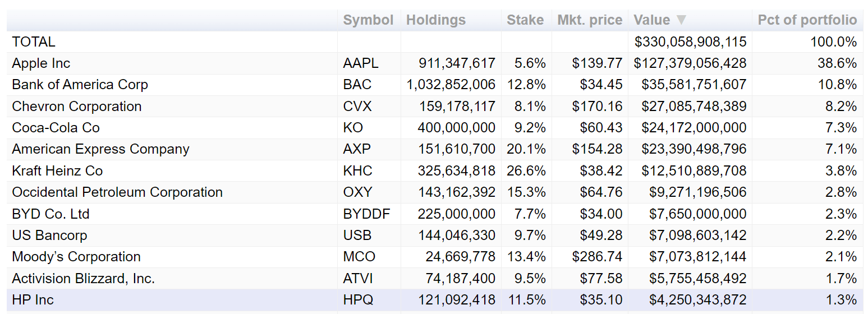Click the BYDDF ticker symbol
The image size is (868, 314).
tap(366, 214)
